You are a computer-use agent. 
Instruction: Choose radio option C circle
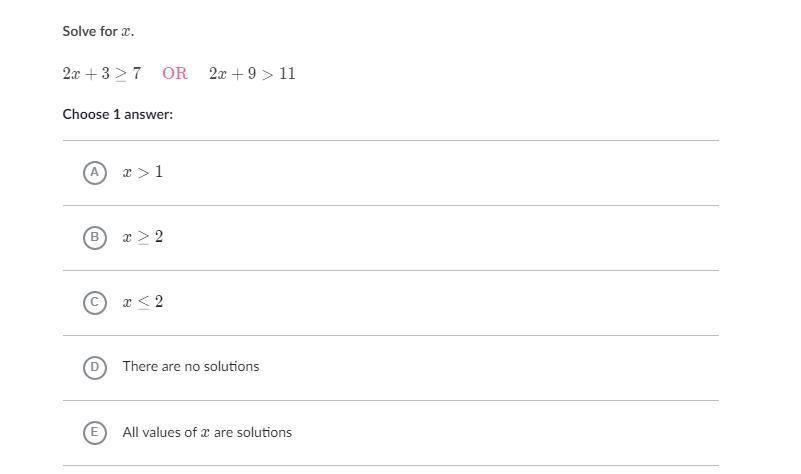(x=95, y=302)
